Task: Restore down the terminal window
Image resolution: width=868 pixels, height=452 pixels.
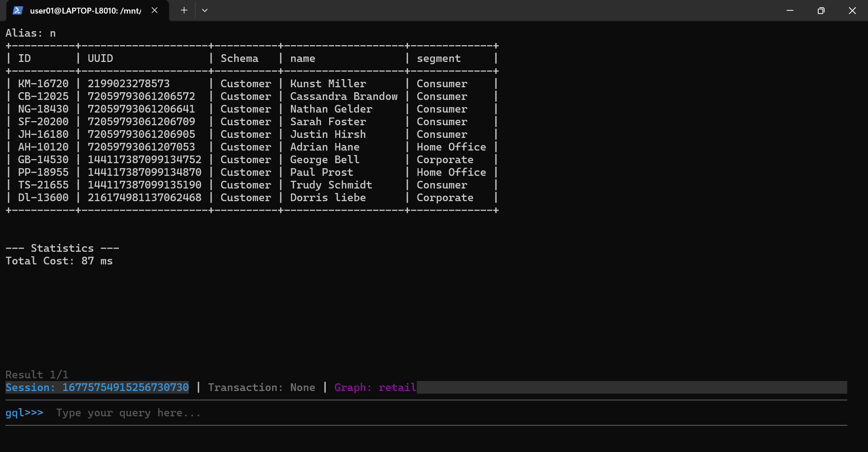Action: (821, 10)
